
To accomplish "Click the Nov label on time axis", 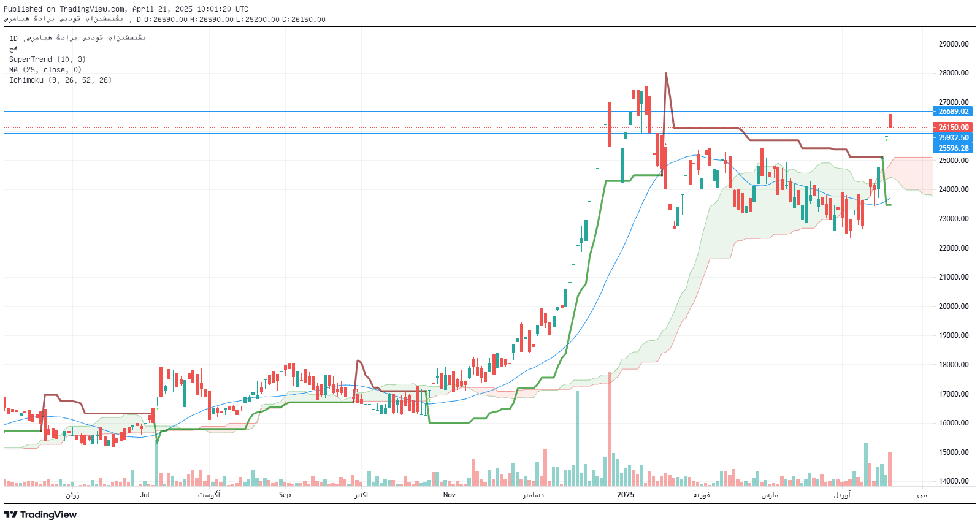I will (450, 495).
